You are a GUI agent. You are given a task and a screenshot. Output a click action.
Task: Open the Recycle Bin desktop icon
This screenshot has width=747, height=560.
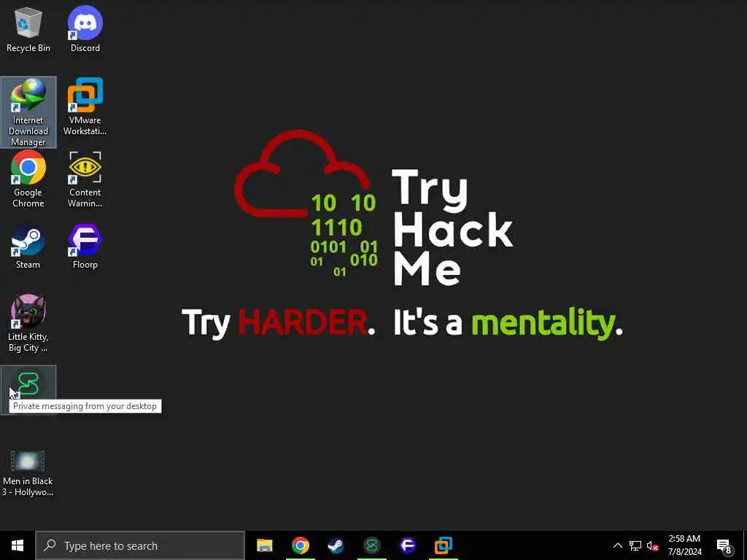tap(28, 29)
